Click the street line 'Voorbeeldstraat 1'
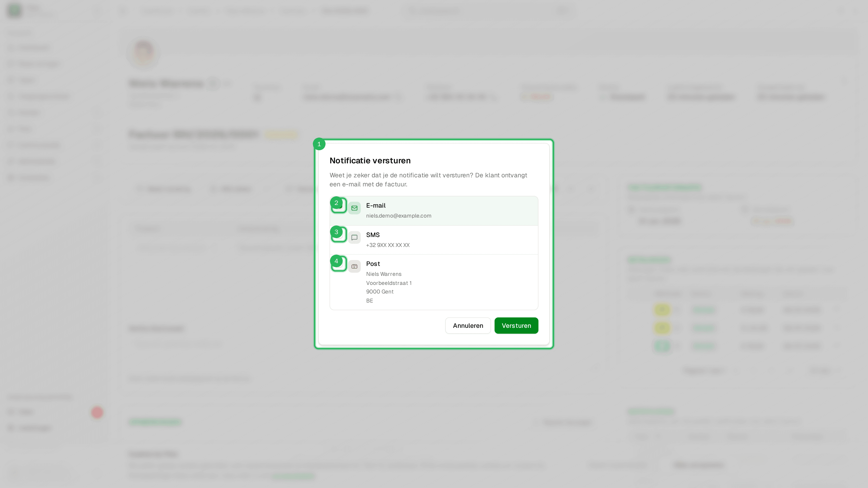Viewport: 868px width, 488px height. (389, 283)
